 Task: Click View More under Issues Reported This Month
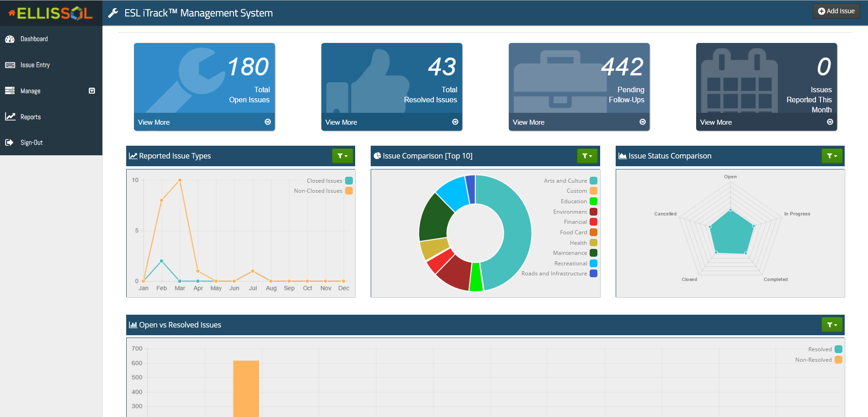716,122
